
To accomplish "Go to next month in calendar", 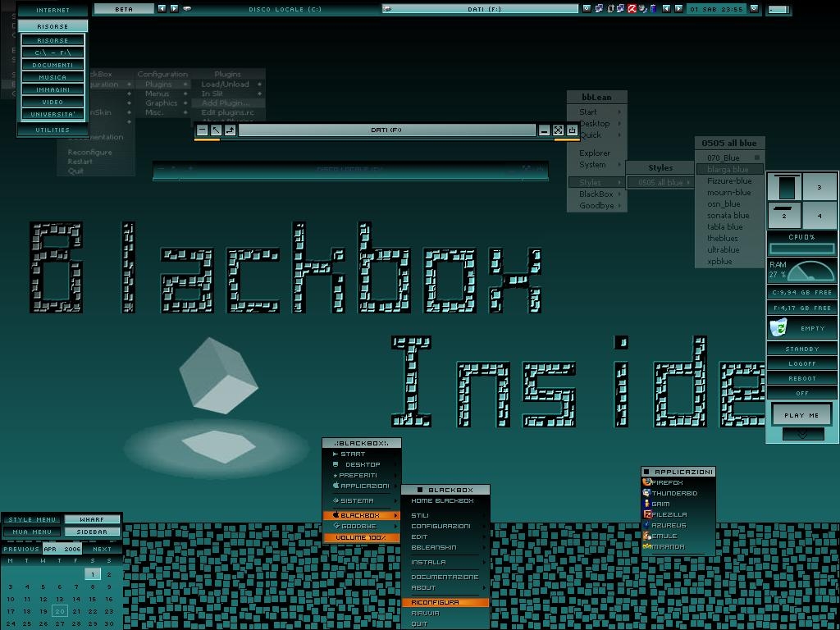I will coord(102,549).
